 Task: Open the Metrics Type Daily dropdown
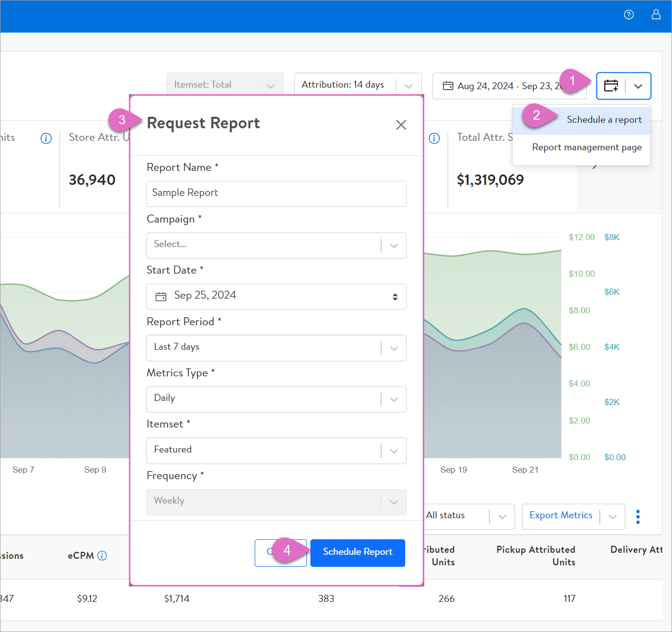pos(394,399)
